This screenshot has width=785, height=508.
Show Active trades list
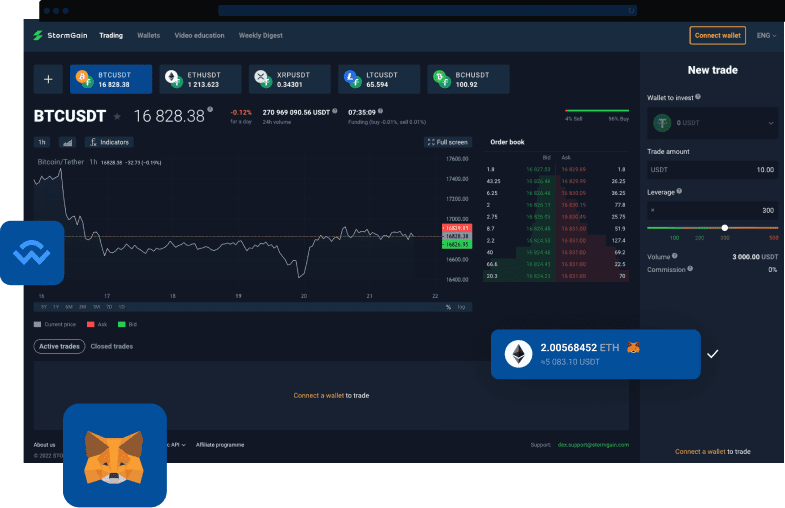(x=59, y=346)
